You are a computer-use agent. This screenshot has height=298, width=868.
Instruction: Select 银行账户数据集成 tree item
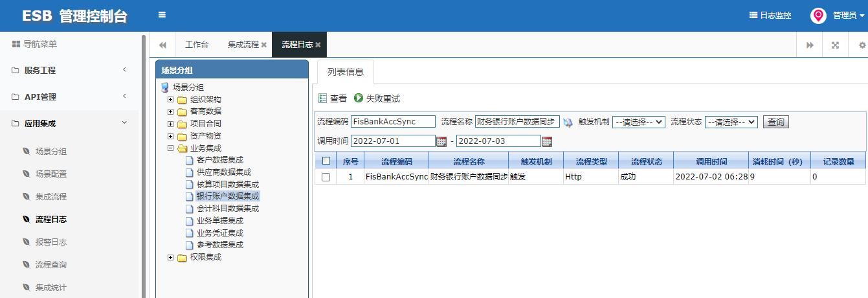tap(227, 196)
